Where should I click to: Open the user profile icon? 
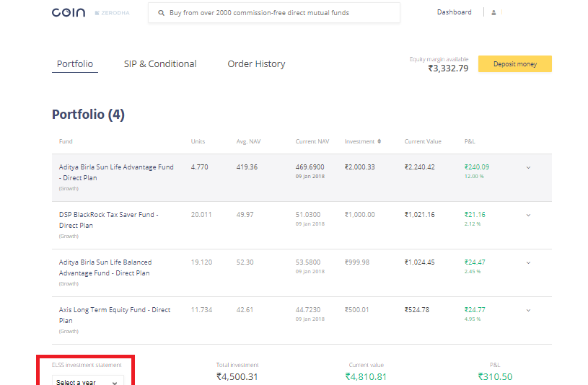tap(493, 12)
